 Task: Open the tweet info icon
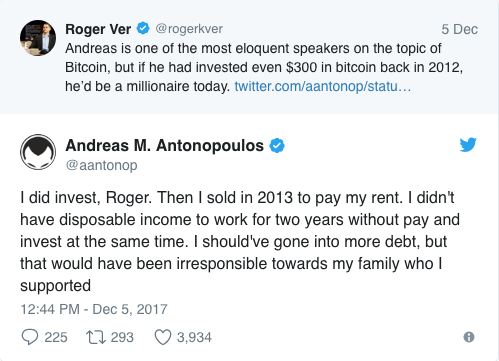pyautogui.click(x=469, y=337)
